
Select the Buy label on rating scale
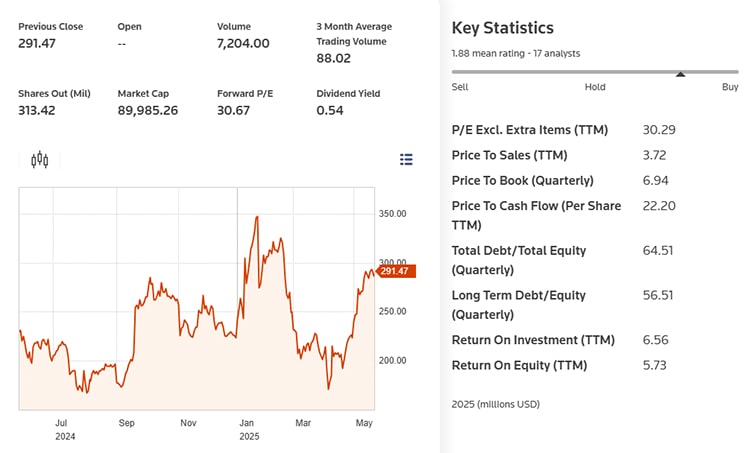(x=730, y=87)
